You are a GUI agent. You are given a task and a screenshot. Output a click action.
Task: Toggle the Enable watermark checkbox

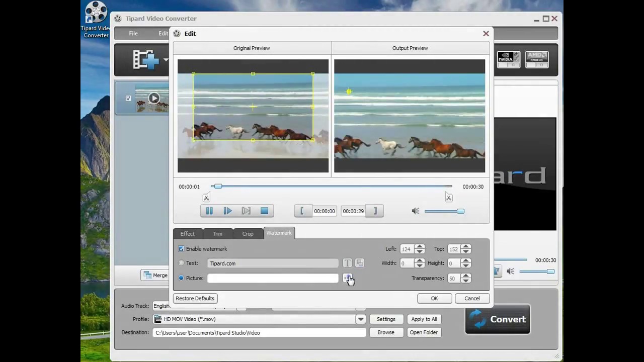pos(182,249)
